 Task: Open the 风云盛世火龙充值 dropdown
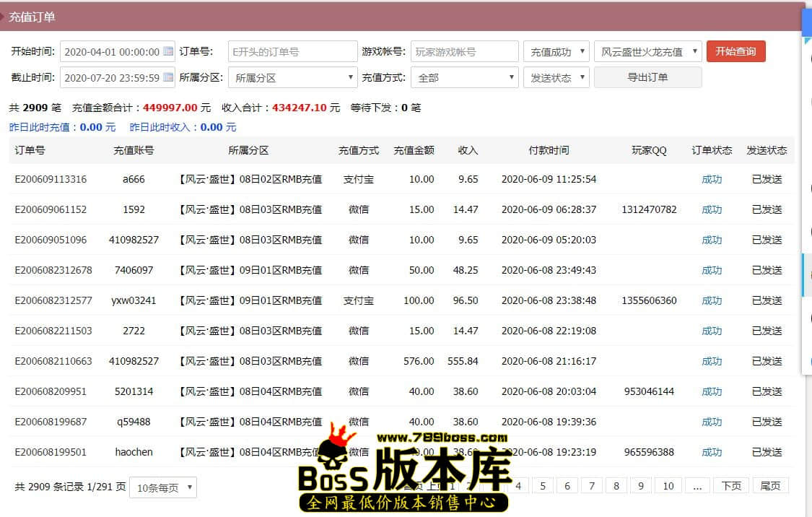pyautogui.click(x=647, y=52)
